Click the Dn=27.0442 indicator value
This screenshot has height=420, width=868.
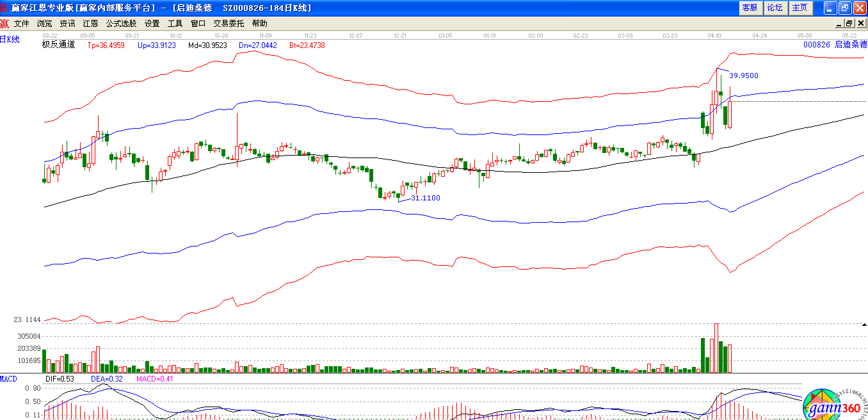[258, 45]
